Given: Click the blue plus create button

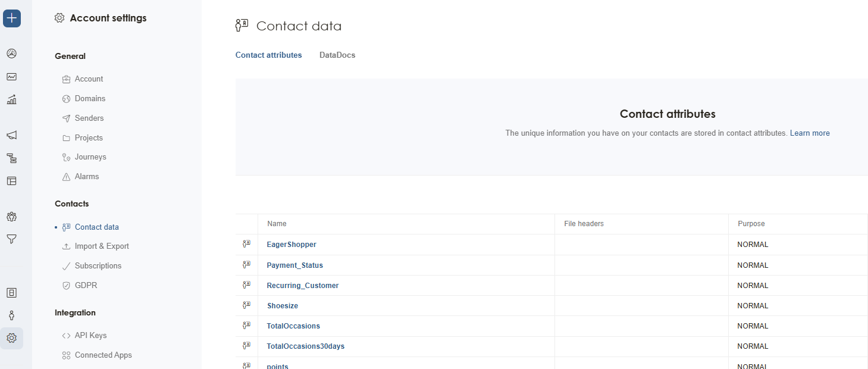Looking at the screenshot, I should pos(12,18).
